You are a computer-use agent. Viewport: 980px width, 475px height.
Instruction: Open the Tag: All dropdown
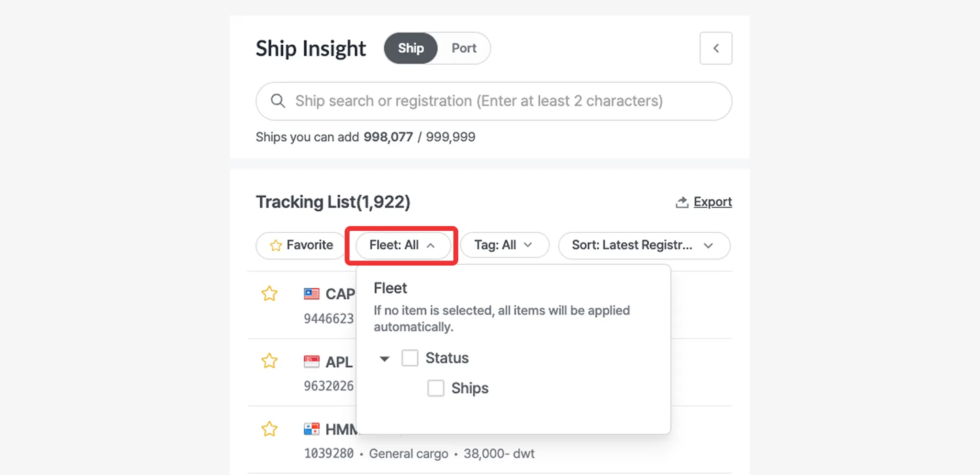coord(503,245)
